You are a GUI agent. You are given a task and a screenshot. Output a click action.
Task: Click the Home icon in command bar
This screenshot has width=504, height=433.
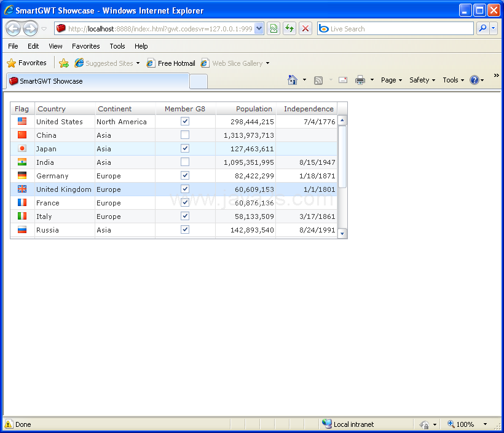point(293,80)
